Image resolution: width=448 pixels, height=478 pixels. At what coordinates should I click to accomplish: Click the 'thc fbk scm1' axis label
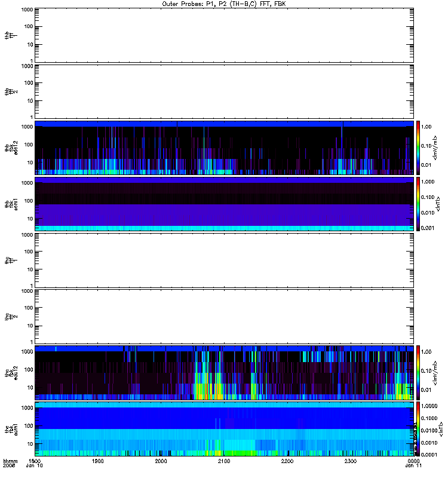11,429
